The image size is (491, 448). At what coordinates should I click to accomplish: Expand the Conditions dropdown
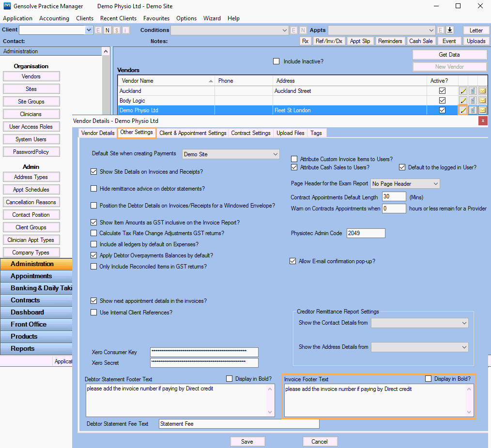(x=284, y=30)
